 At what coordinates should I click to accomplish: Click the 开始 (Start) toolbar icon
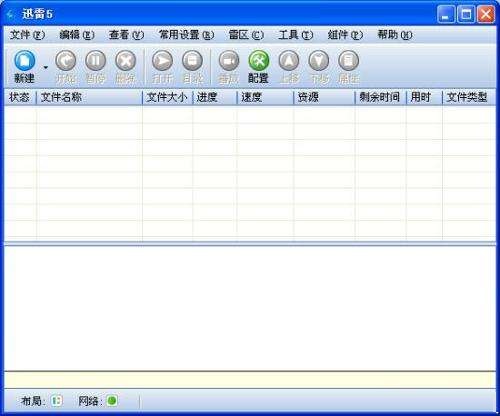66,61
